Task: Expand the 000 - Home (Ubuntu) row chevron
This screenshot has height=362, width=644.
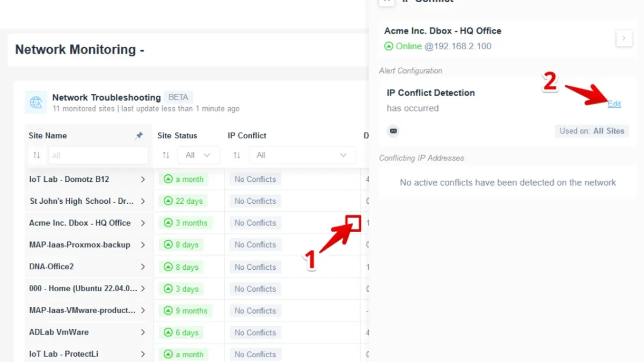Action: 143,289
